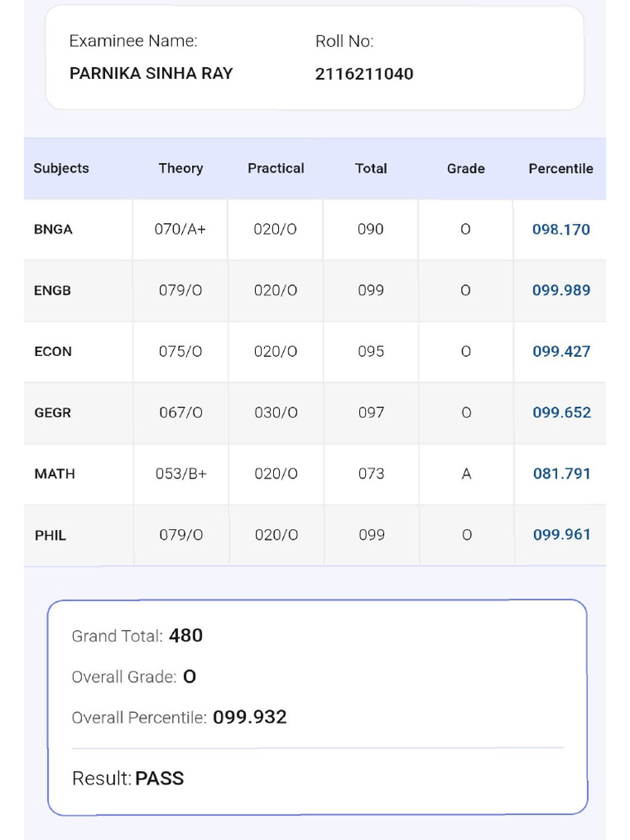
Task: Click the BNGA percentile link 098.170
Action: [561, 230]
